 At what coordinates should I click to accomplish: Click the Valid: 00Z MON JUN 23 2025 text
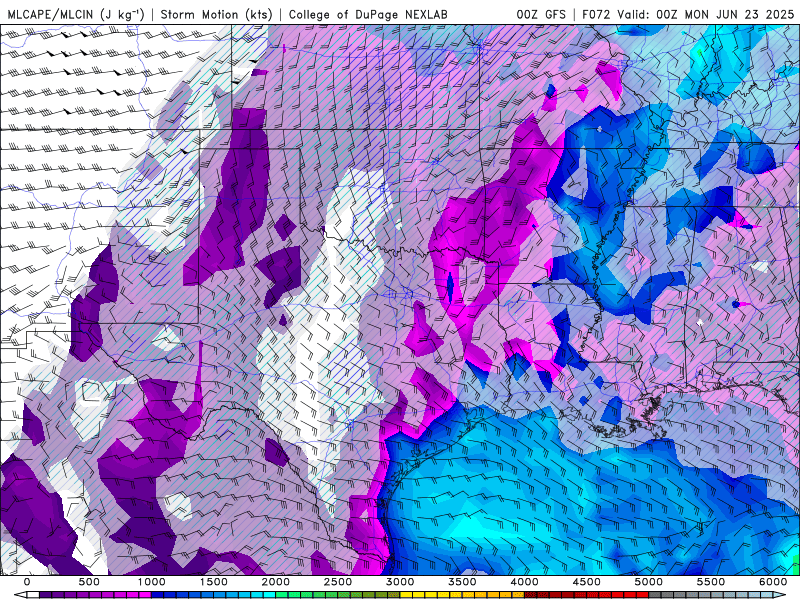point(706,14)
